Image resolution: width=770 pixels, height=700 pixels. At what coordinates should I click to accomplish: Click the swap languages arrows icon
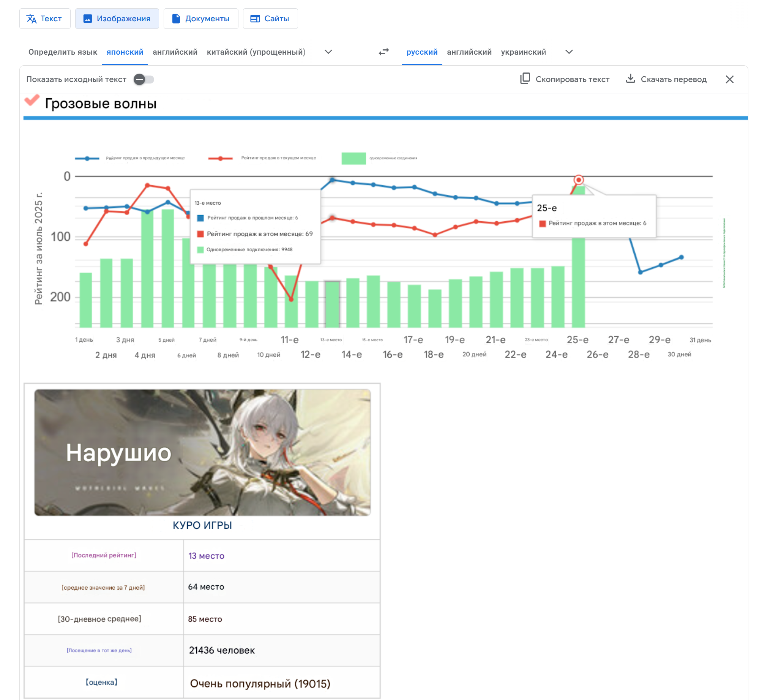click(383, 52)
